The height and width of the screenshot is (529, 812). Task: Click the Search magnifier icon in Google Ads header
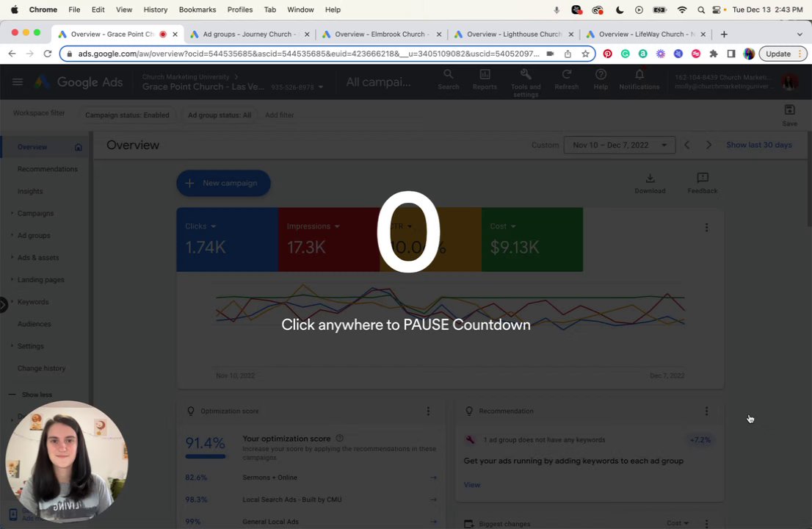(x=449, y=74)
